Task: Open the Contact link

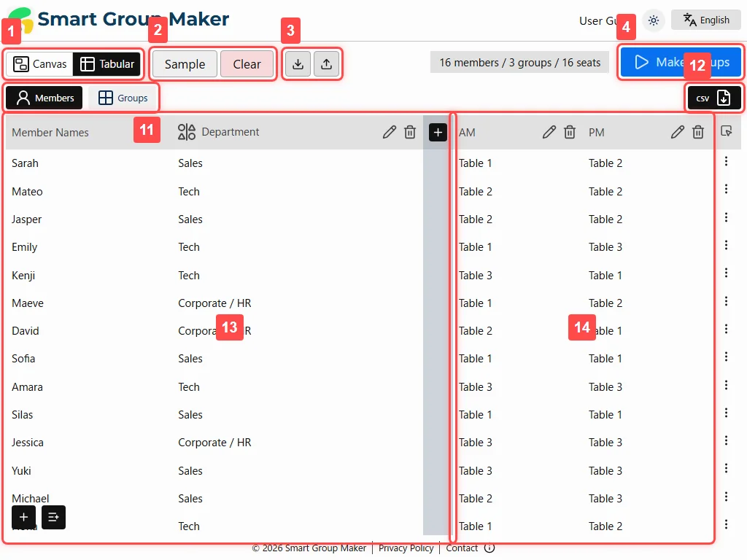Action: point(462,548)
